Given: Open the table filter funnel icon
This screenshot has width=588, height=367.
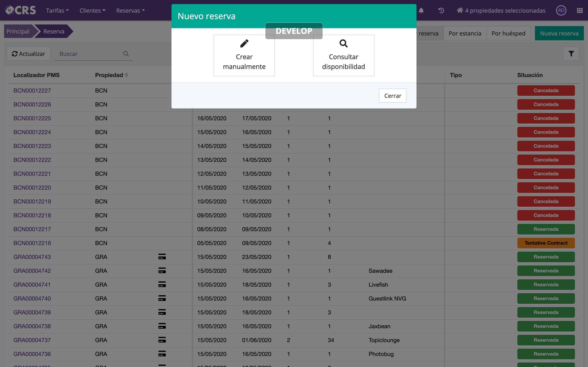Looking at the screenshot, I should coord(571,54).
